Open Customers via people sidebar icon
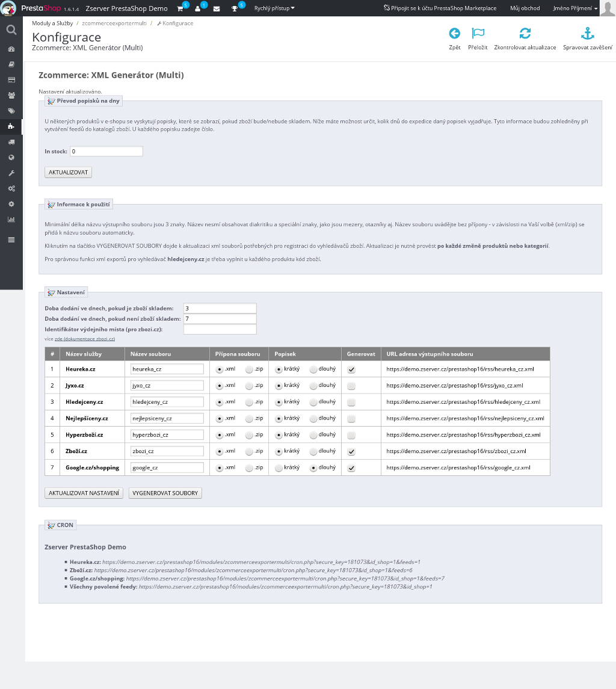Image resolution: width=616 pixels, height=689 pixels. point(11,95)
